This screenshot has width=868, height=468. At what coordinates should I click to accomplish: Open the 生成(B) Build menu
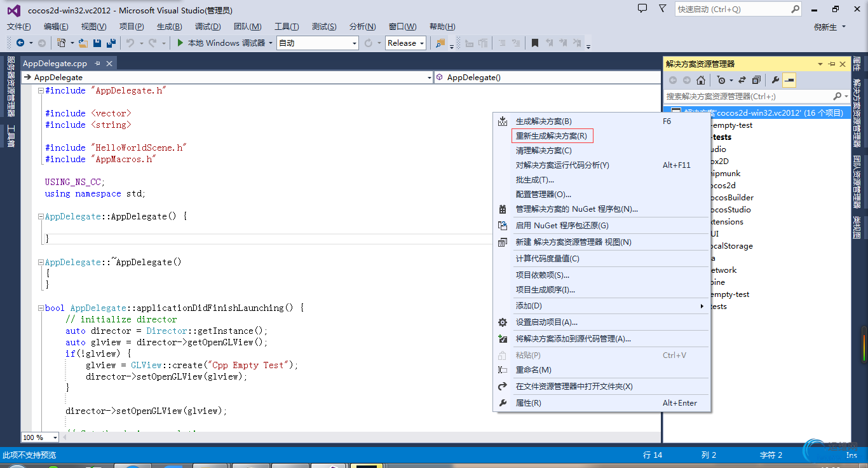(169, 27)
